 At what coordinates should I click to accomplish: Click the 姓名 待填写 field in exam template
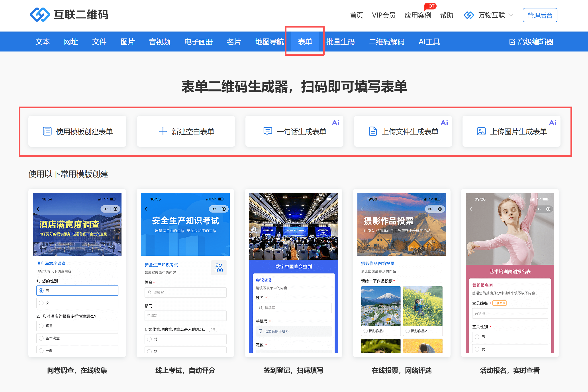pos(185,293)
